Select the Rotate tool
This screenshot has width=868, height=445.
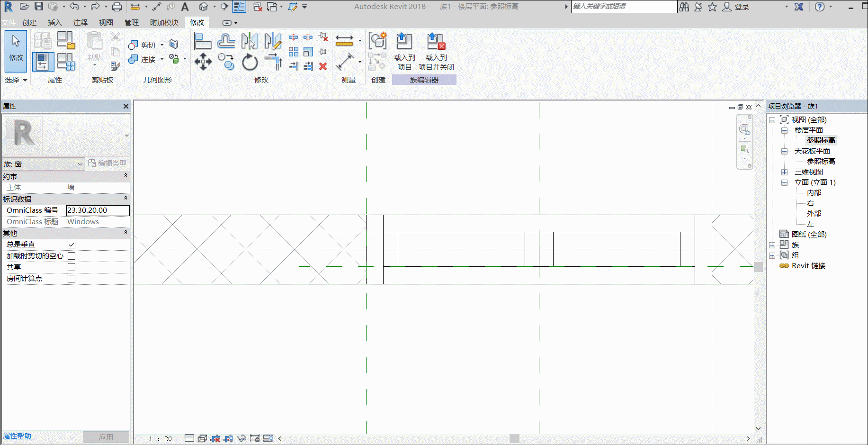tap(250, 62)
